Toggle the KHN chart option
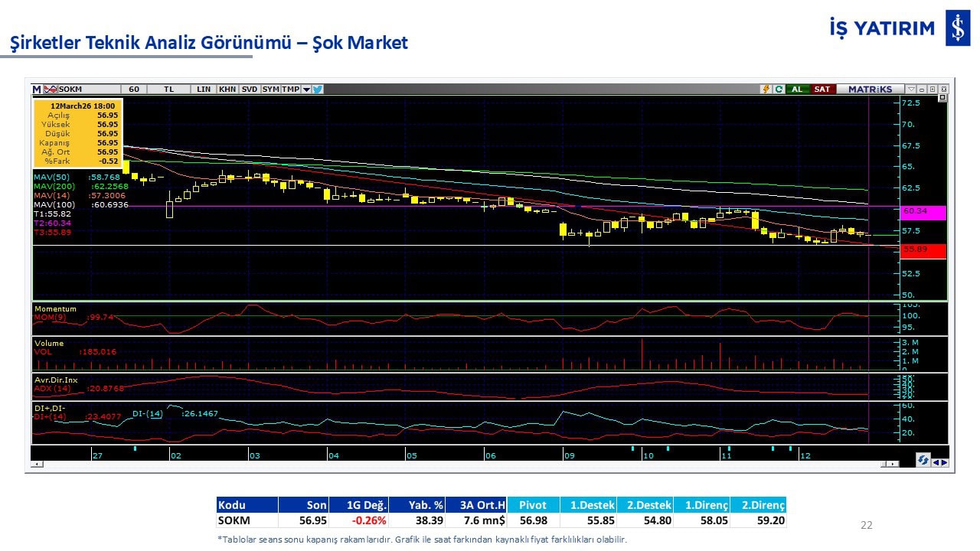Viewport: 980px width, 551px height. (227, 89)
